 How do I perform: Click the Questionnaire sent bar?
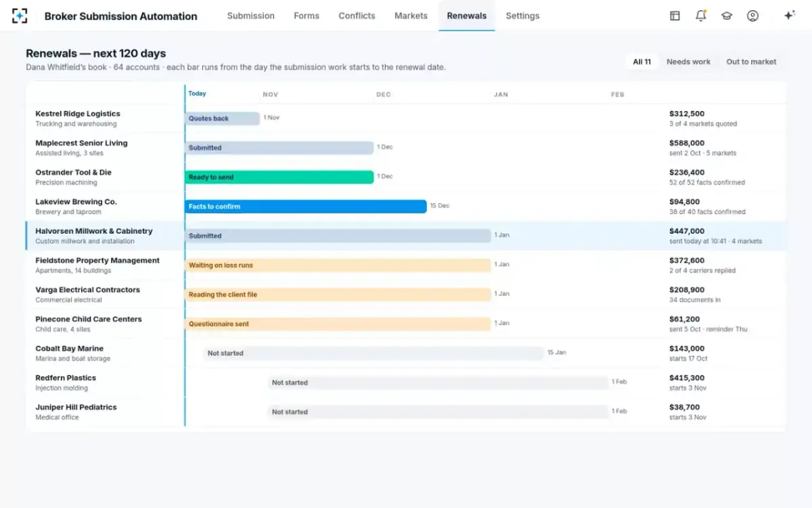point(338,324)
